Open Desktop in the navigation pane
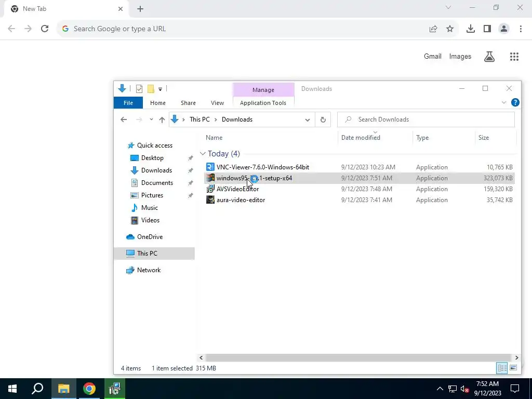The image size is (532, 399). [x=152, y=158]
